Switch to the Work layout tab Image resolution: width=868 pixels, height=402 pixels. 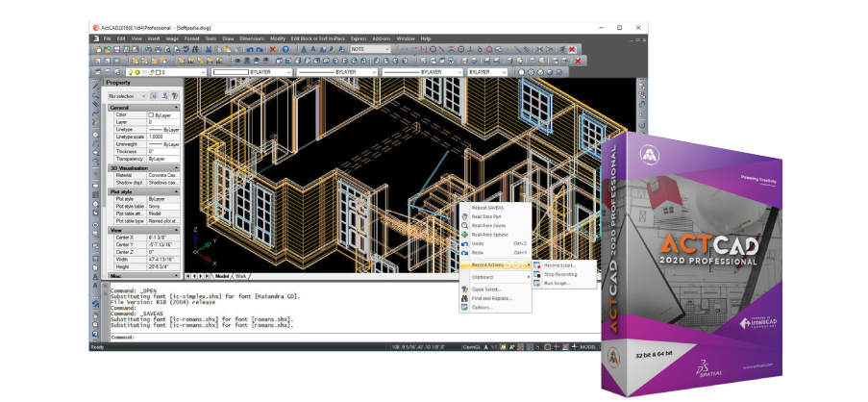[x=241, y=276]
